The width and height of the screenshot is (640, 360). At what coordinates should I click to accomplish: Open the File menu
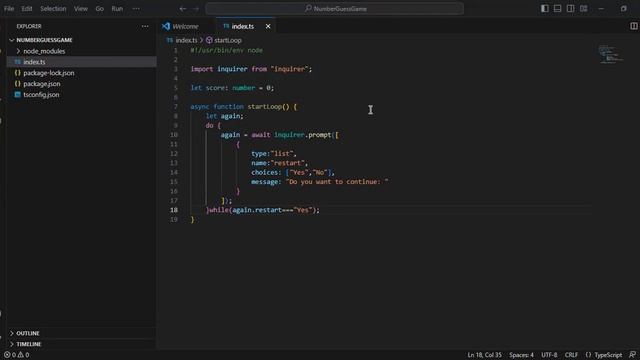pos(9,9)
